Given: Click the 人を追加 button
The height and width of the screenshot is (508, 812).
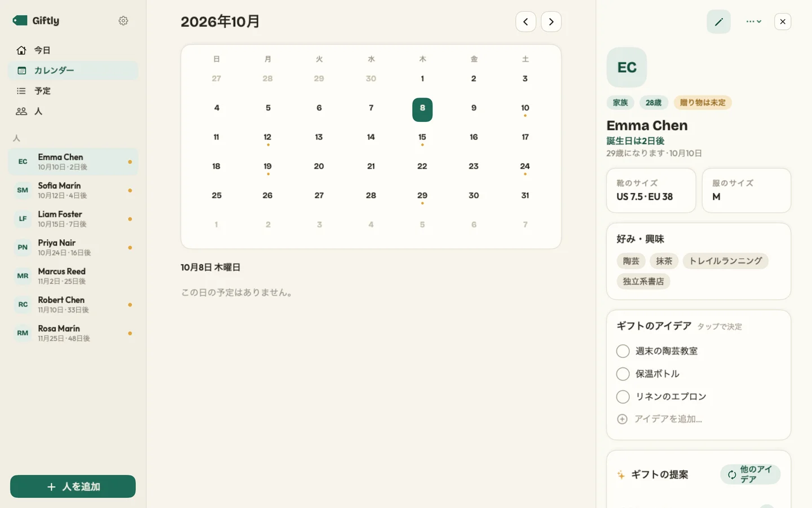Looking at the screenshot, I should (73, 487).
